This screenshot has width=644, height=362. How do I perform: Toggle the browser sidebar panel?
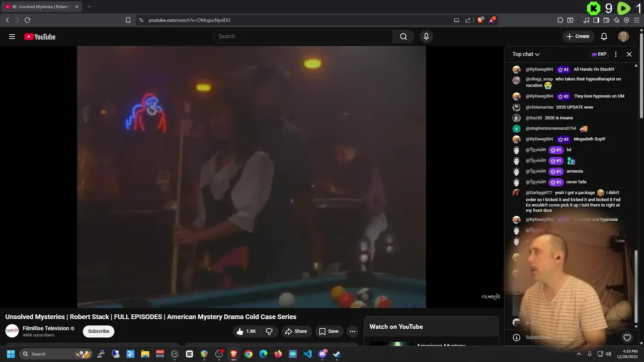(x=596, y=20)
